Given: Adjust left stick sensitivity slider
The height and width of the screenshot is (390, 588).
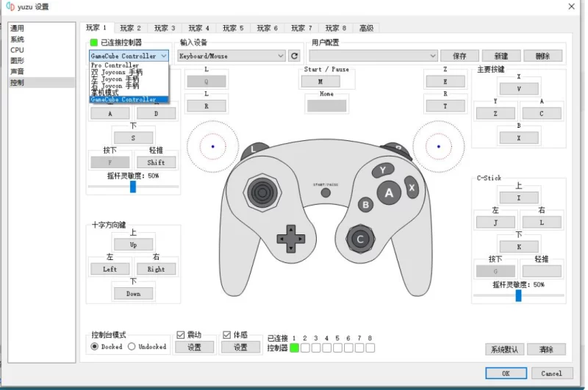Looking at the screenshot, I should [133, 187].
